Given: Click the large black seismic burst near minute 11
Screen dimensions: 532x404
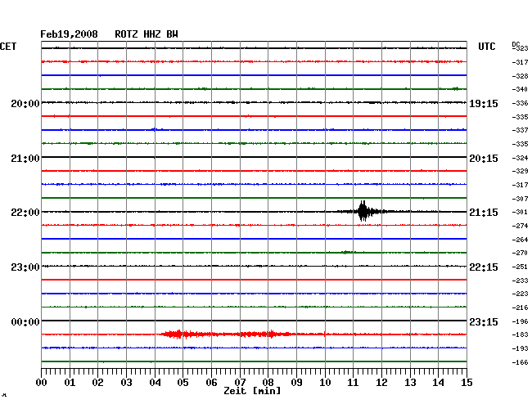Looking at the screenshot, I should pyautogui.click(x=363, y=211).
